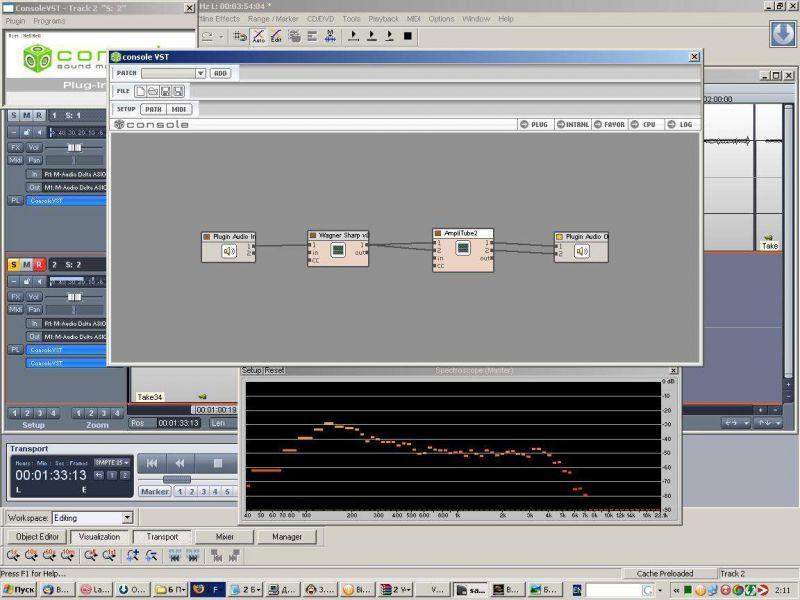Open the PATCH dropdown in Console VST
Viewport: 800px width, 600px height.
click(x=200, y=73)
